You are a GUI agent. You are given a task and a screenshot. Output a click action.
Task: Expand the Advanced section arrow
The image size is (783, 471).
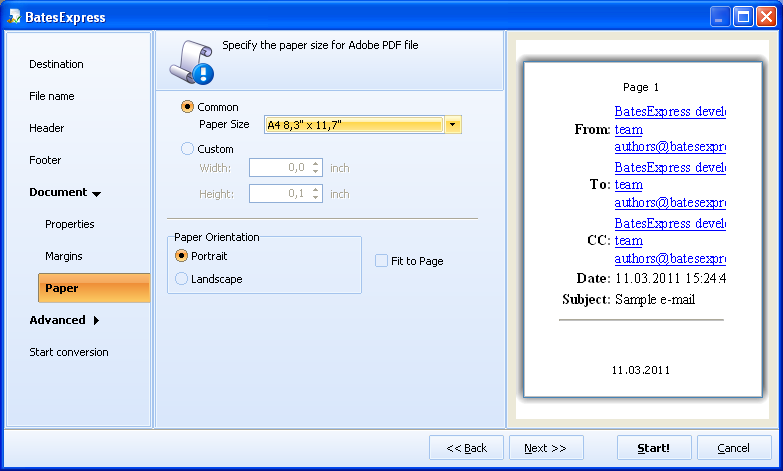[x=96, y=320]
